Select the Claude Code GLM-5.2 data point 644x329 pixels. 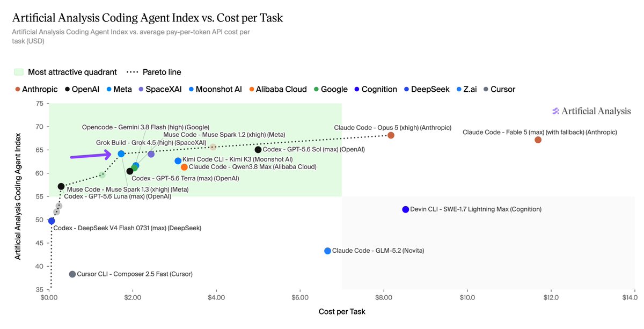327,251
